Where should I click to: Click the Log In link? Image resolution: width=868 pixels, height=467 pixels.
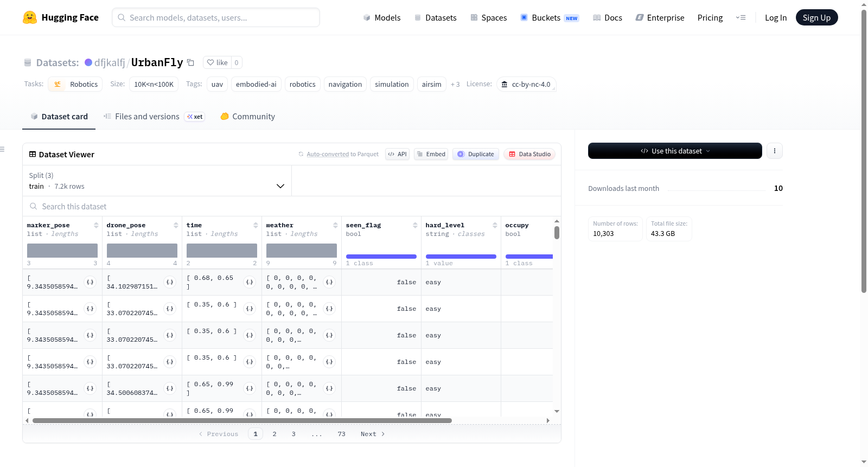click(x=776, y=17)
